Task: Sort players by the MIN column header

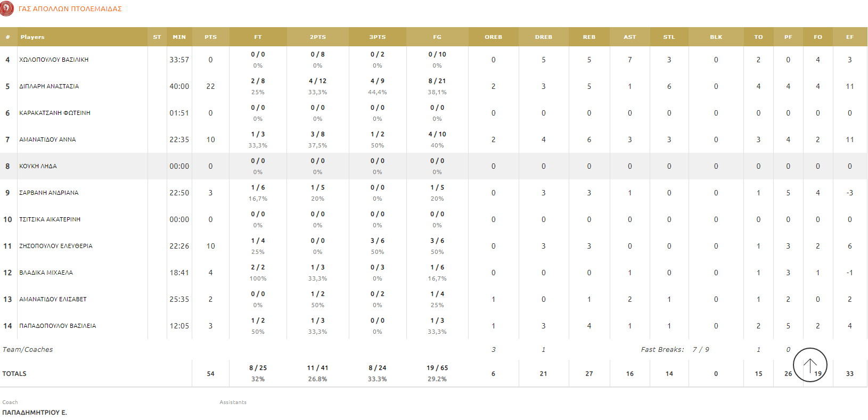Action: [179, 37]
